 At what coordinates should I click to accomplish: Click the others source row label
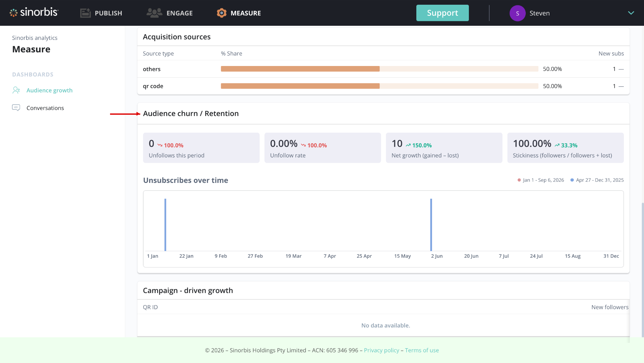click(x=152, y=69)
